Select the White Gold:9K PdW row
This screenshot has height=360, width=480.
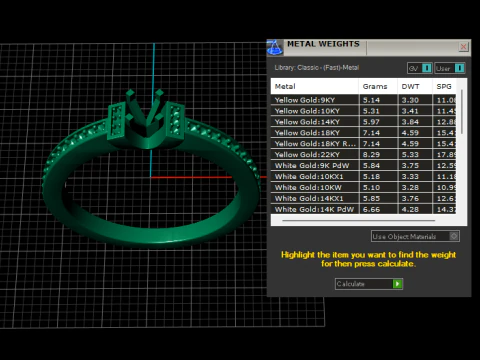pyautogui.click(x=363, y=166)
